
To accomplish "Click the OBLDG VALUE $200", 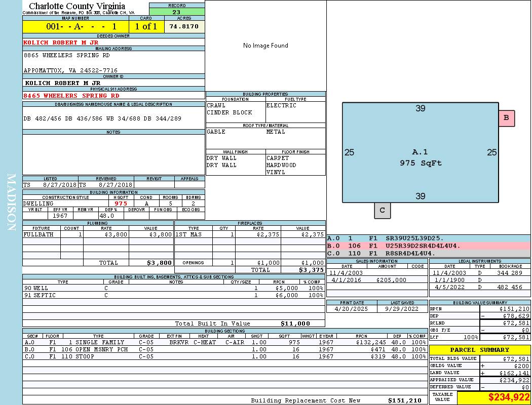I will (522, 366).
